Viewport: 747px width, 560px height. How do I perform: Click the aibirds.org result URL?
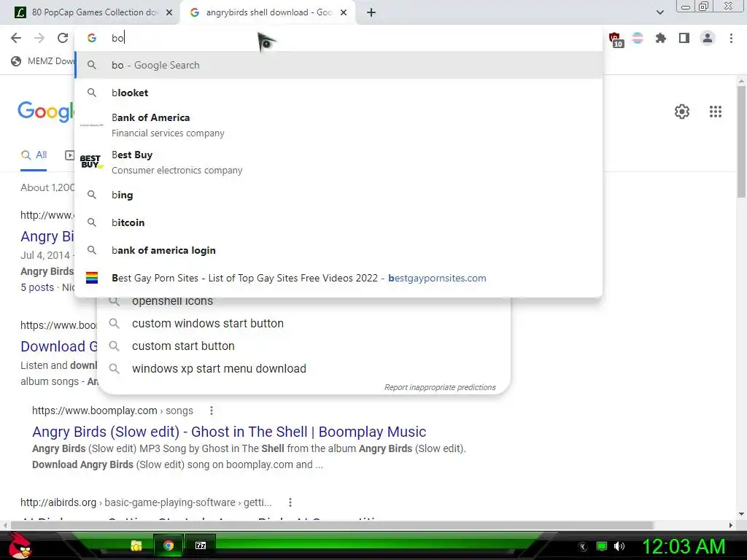click(146, 502)
